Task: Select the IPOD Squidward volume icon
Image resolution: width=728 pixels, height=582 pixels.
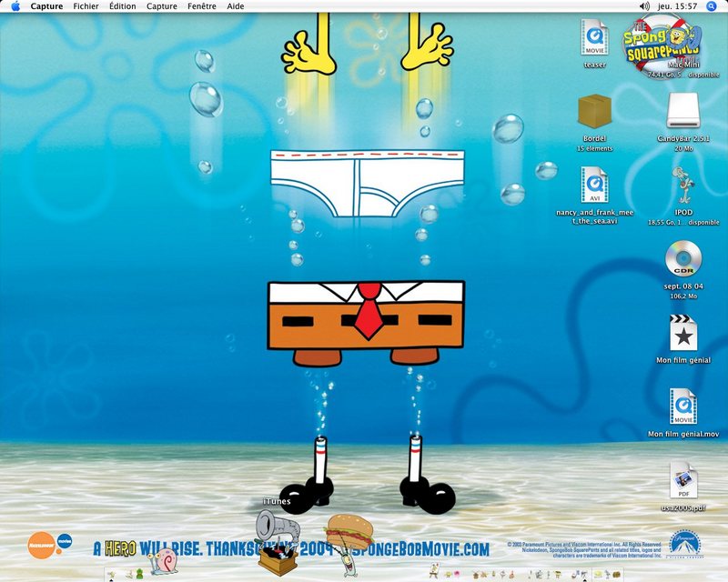Action: (x=683, y=186)
